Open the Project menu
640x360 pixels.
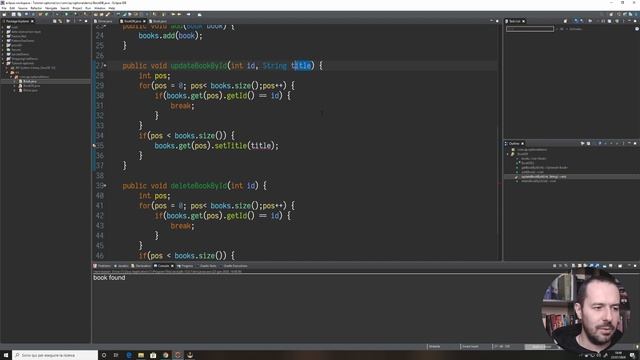[77, 8]
